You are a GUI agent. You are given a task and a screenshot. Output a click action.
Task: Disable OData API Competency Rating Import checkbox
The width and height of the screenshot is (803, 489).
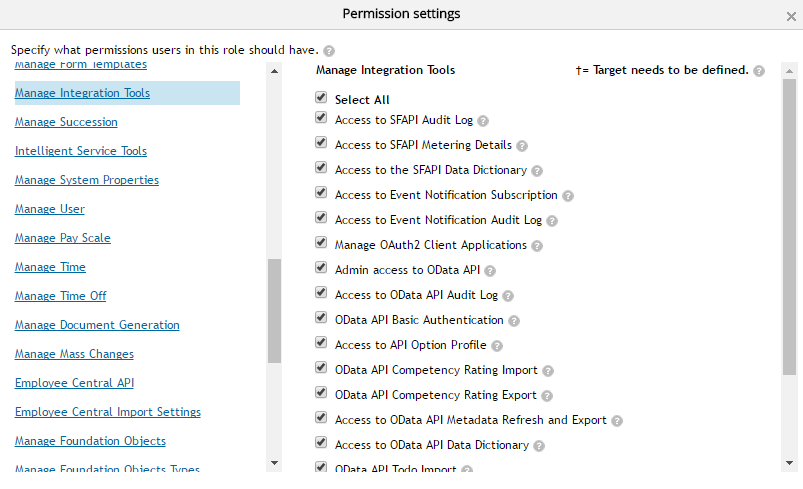point(321,367)
